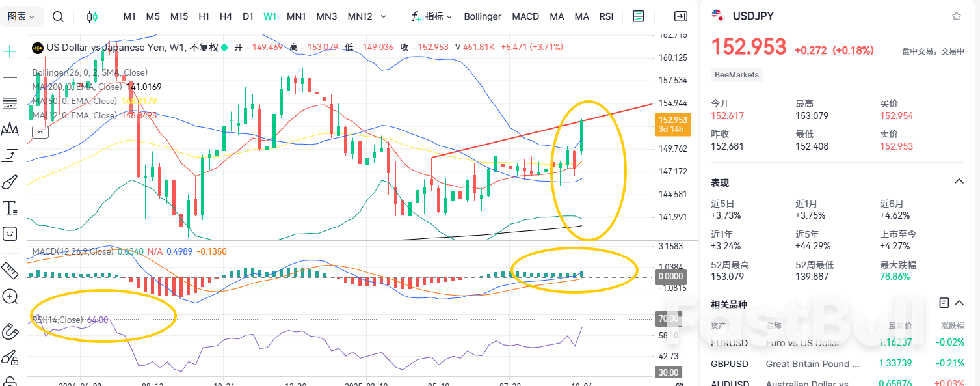Select the MN1 timeframe
Viewport: 980px width, 386px height.
pyautogui.click(x=297, y=16)
